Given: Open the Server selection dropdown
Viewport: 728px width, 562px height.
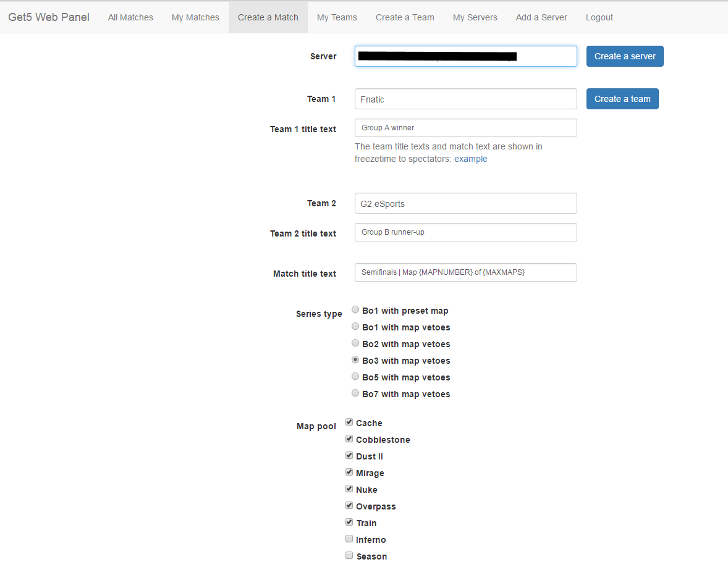Looking at the screenshot, I should pyautogui.click(x=465, y=56).
